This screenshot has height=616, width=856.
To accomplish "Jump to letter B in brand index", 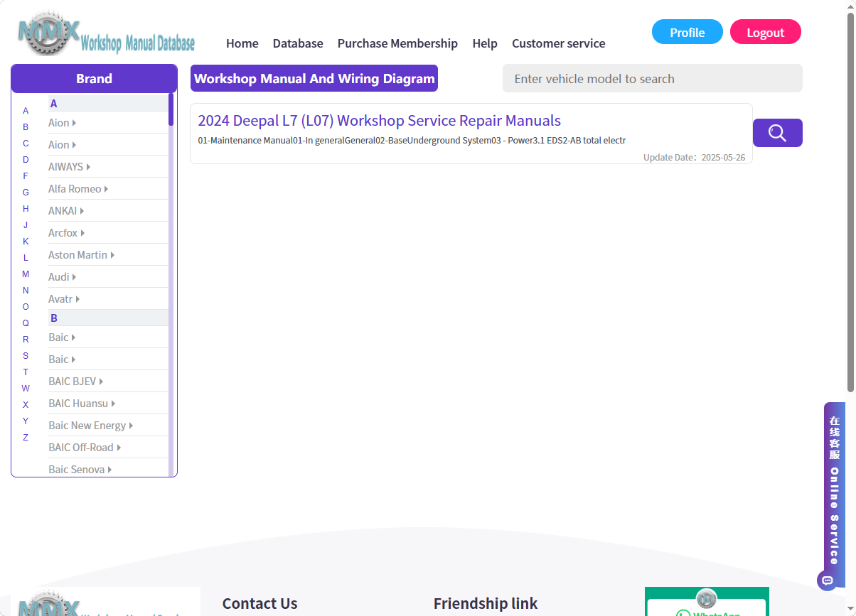I will coord(26,127).
